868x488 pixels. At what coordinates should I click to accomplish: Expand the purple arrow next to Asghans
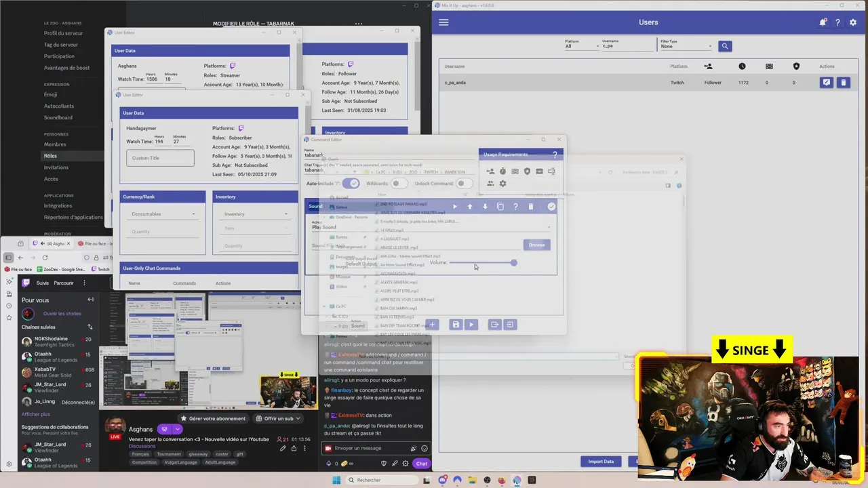tap(178, 429)
